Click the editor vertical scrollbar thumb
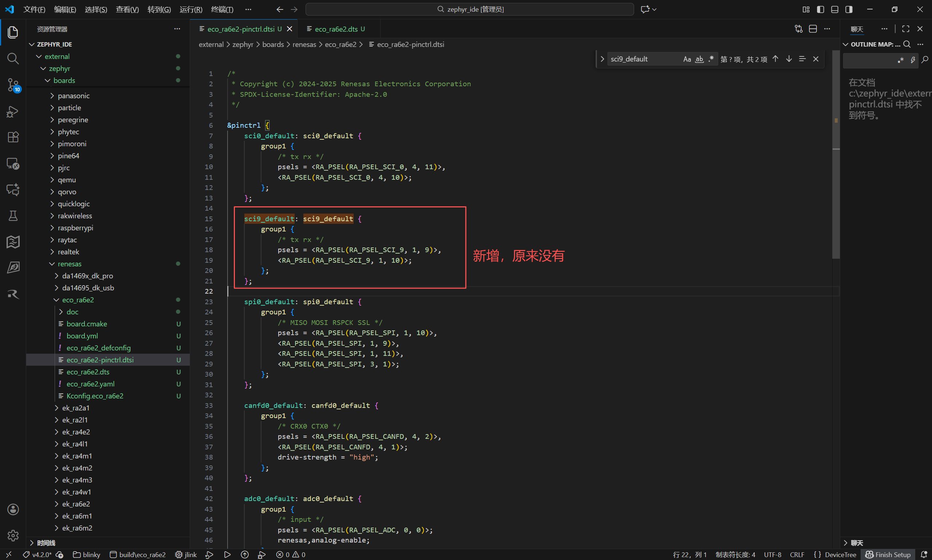The width and height of the screenshot is (932, 560). coord(836,189)
